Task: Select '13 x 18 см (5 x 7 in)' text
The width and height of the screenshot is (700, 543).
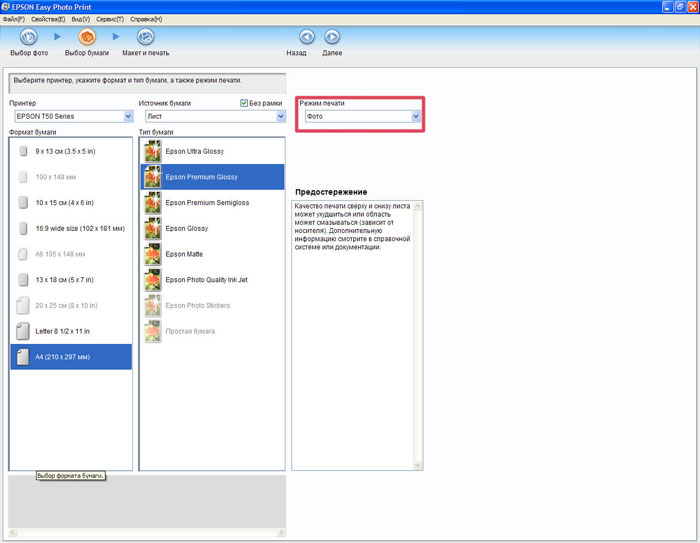Action: point(65,280)
